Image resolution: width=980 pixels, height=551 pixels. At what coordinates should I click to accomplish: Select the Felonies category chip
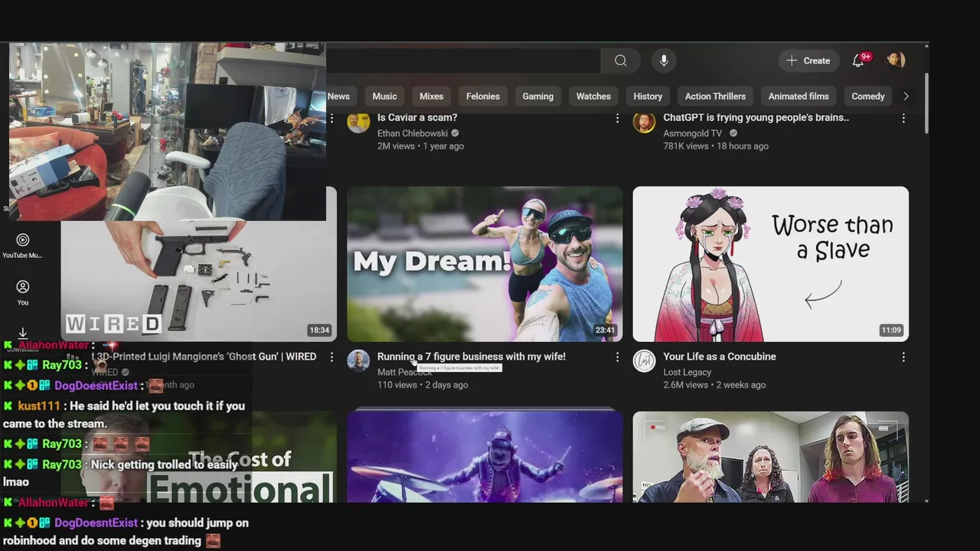coord(483,96)
